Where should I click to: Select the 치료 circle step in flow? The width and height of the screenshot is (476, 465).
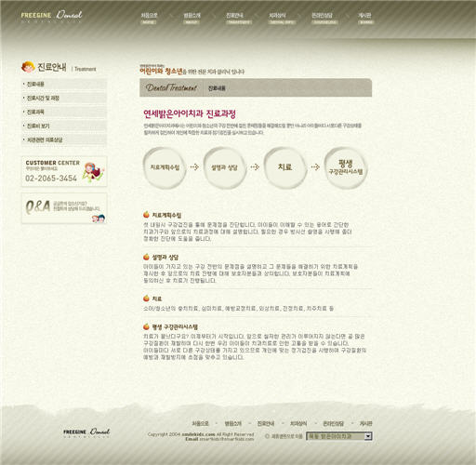285,167
